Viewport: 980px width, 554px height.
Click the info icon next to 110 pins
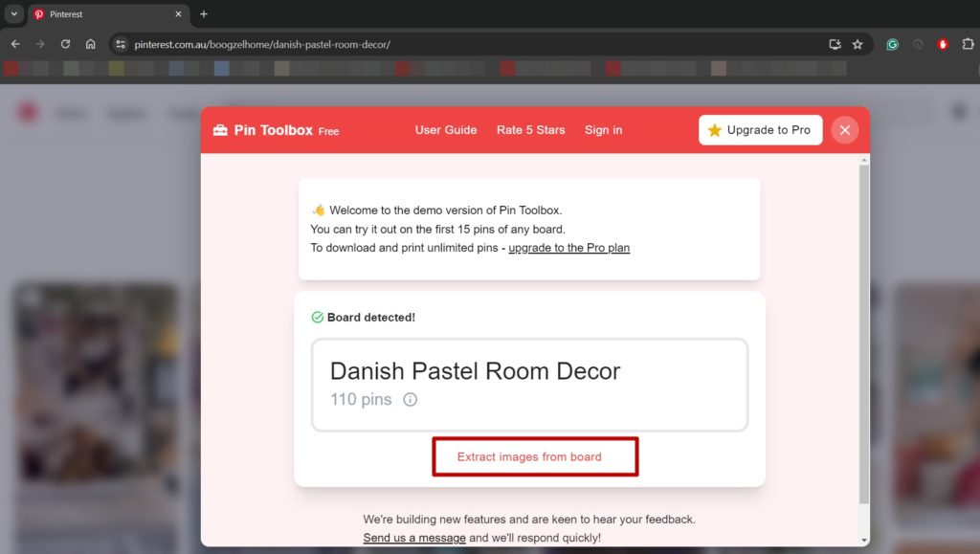(x=410, y=400)
